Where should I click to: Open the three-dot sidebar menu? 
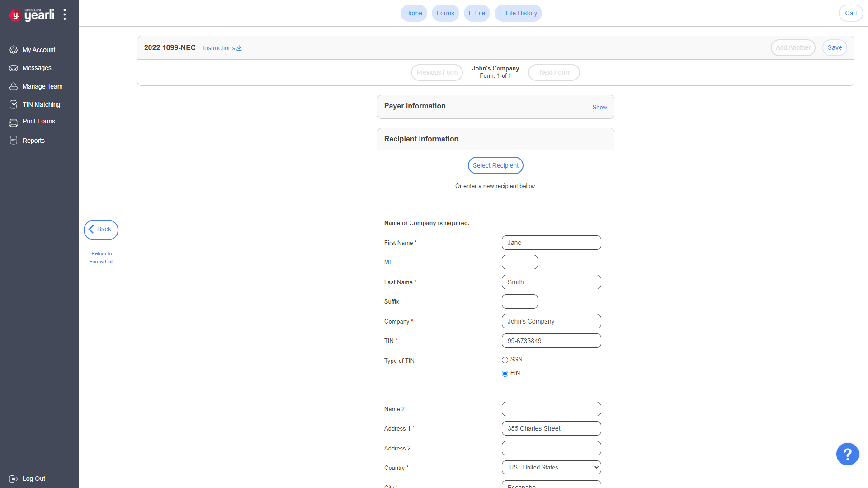tap(65, 14)
